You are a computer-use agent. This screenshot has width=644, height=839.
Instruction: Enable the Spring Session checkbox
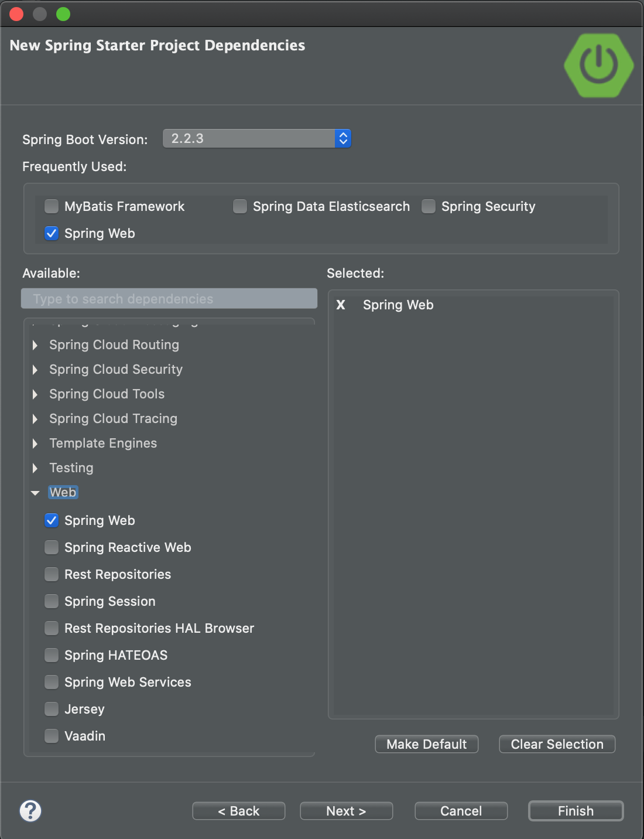(x=52, y=601)
